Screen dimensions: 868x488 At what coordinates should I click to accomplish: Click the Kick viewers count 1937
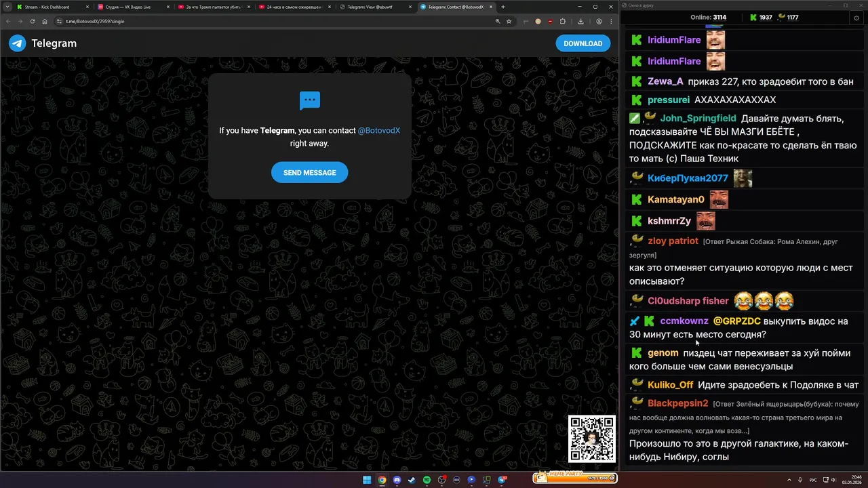click(x=761, y=18)
